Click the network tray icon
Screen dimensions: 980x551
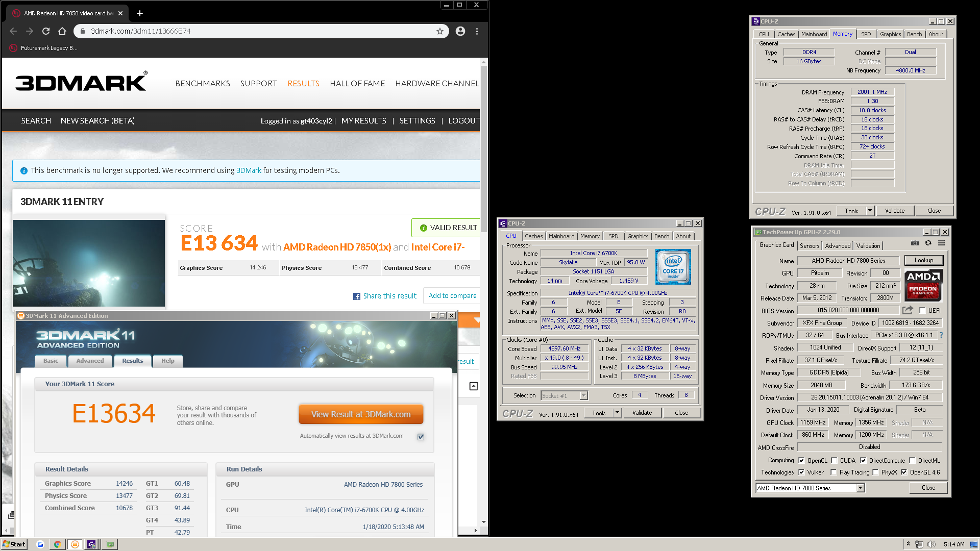[x=919, y=544]
